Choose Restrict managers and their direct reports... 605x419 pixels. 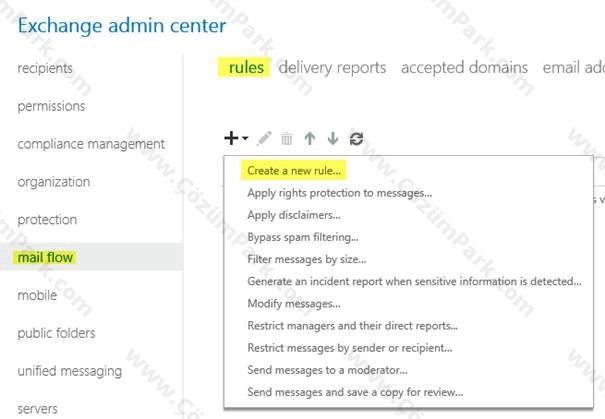pyautogui.click(x=353, y=326)
